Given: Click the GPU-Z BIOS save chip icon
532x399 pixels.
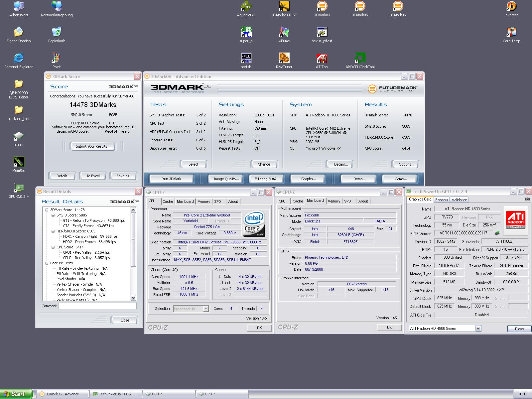Looking at the screenshot, I should click(x=497, y=233).
